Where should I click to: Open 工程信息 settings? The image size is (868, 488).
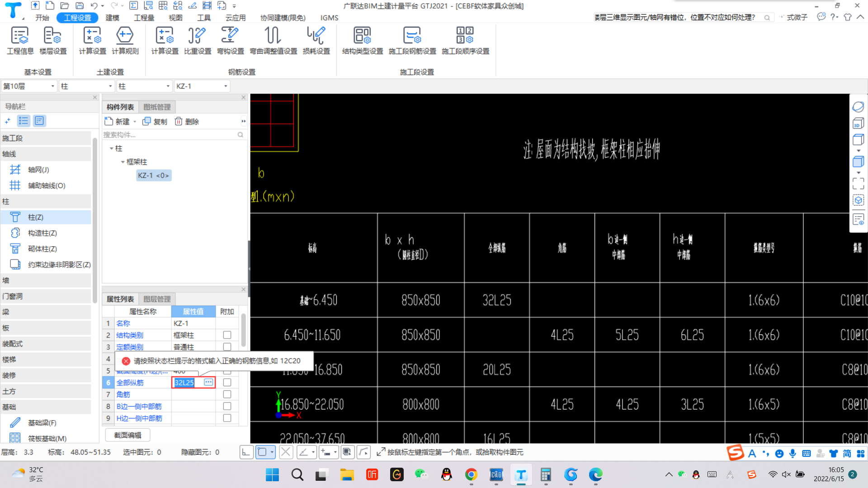click(x=20, y=41)
